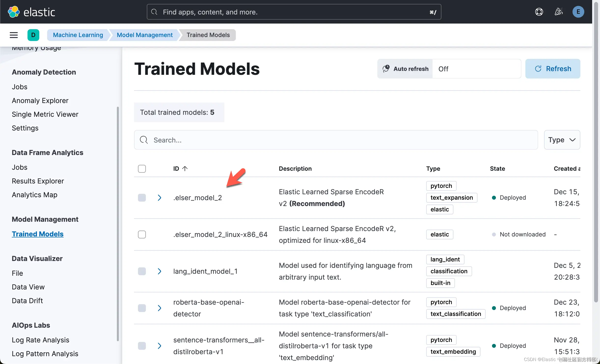Screen dimensions: 600x364
Task: Expand the lang_ident_model_1 row
Action: [159, 271]
